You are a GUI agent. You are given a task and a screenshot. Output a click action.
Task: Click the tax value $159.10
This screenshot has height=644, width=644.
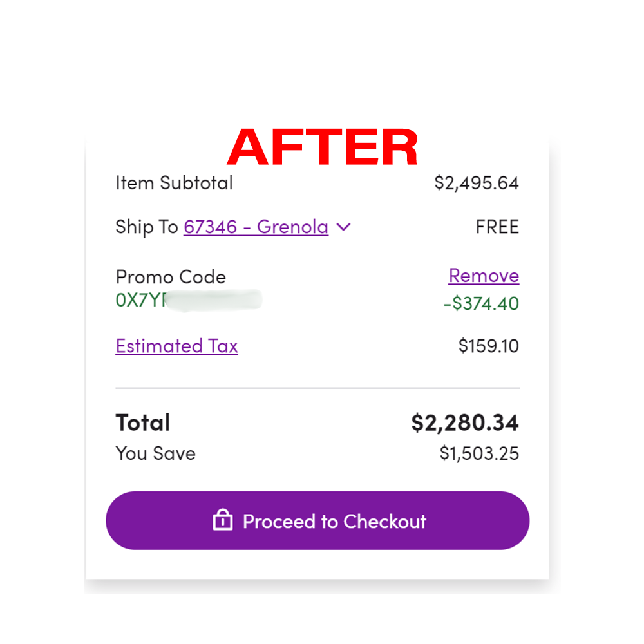[x=488, y=346]
